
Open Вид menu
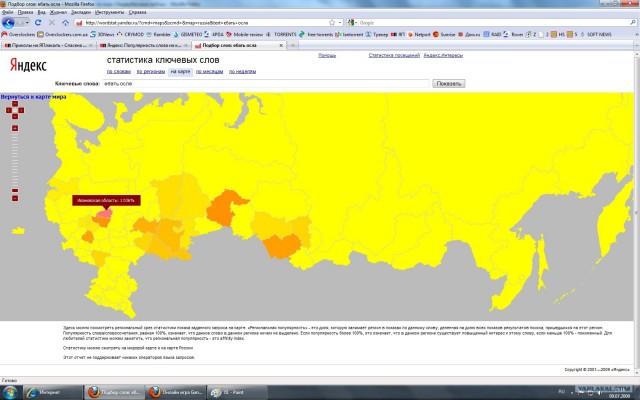point(41,13)
